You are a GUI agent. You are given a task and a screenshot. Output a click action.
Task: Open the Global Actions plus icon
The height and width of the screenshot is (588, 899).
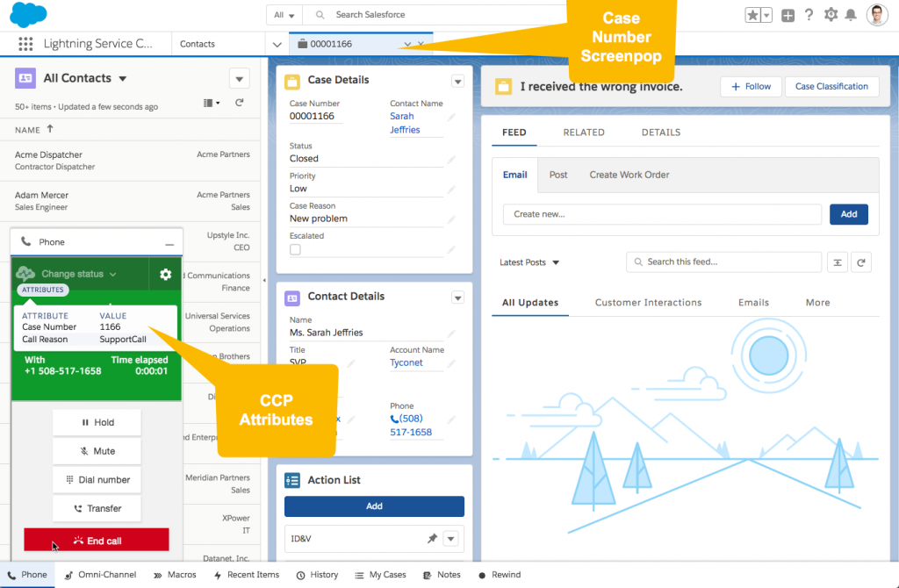click(x=788, y=16)
